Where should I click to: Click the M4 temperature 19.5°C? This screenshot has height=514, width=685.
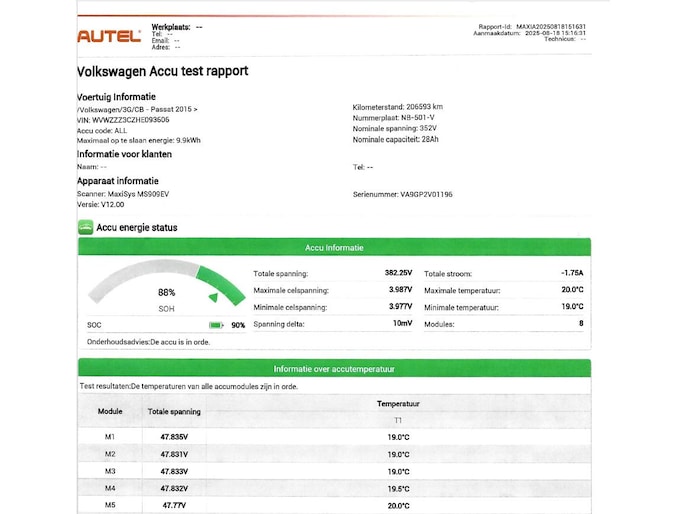[x=398, y=489]
